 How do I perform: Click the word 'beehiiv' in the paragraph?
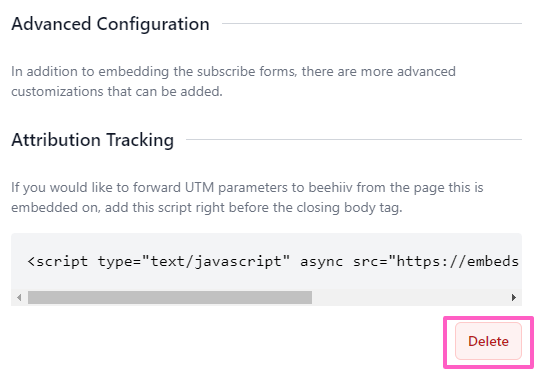pyautogui.click(x=330, y=188)
